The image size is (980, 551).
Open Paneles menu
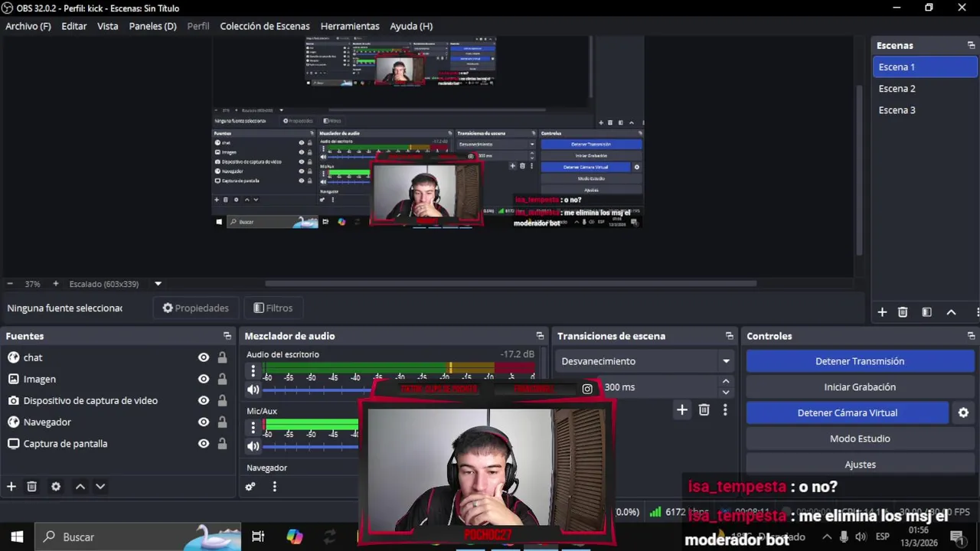pos(152,26)
